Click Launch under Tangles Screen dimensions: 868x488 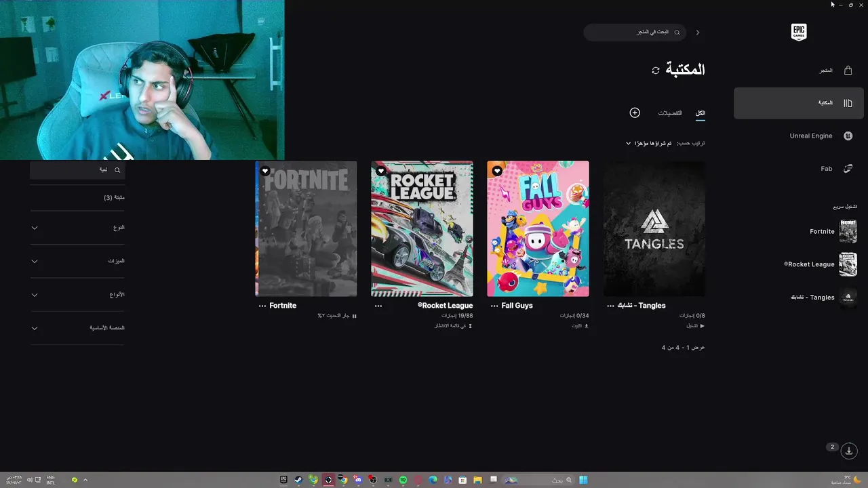[x=695, y=326]
